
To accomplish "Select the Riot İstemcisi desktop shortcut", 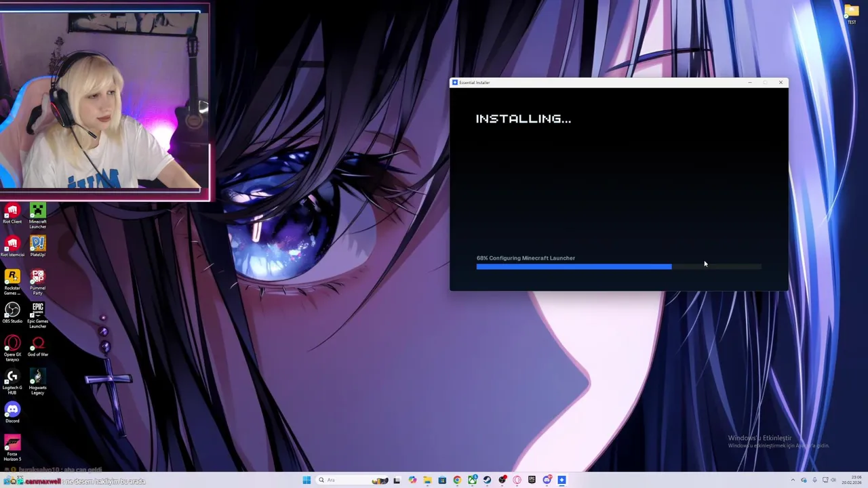I will 12,247.
